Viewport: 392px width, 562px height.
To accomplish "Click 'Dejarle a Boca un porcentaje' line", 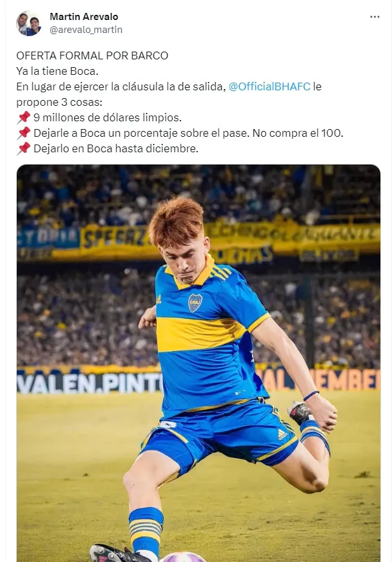I will point(188,133).
